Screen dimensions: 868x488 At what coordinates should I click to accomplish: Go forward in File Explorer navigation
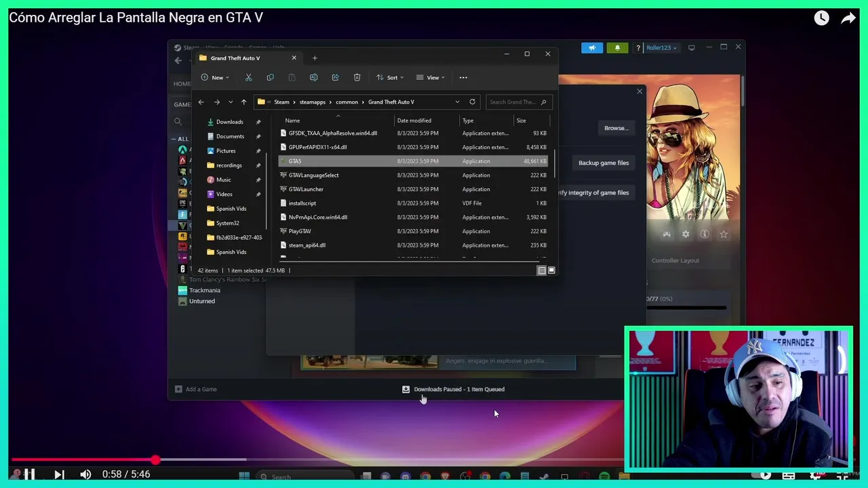click(216, 102)
